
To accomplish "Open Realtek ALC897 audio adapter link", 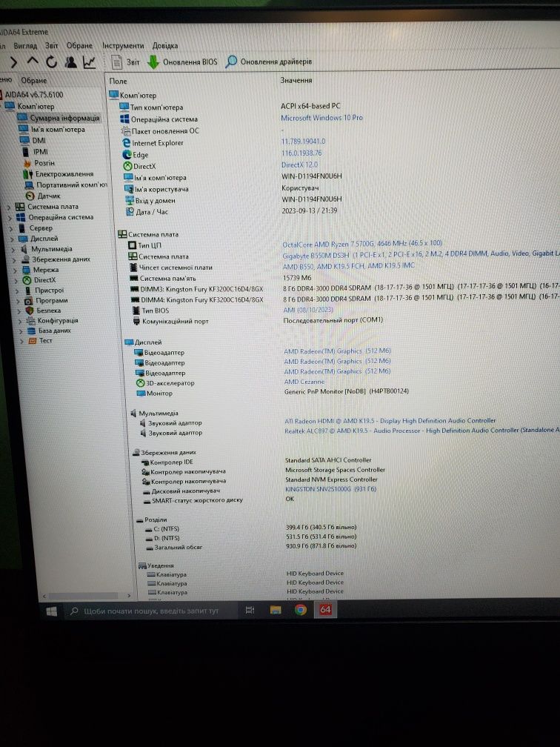I will click(421, 430).
